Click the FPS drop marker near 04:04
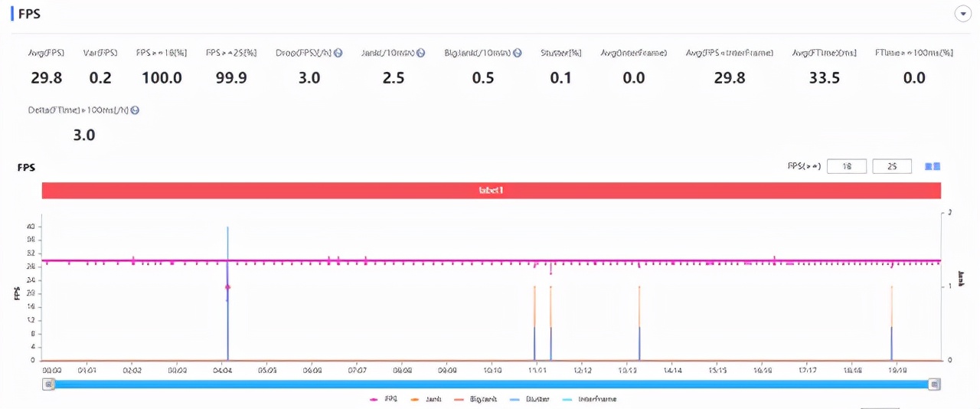The image size is (980, 409). point(227,287)
